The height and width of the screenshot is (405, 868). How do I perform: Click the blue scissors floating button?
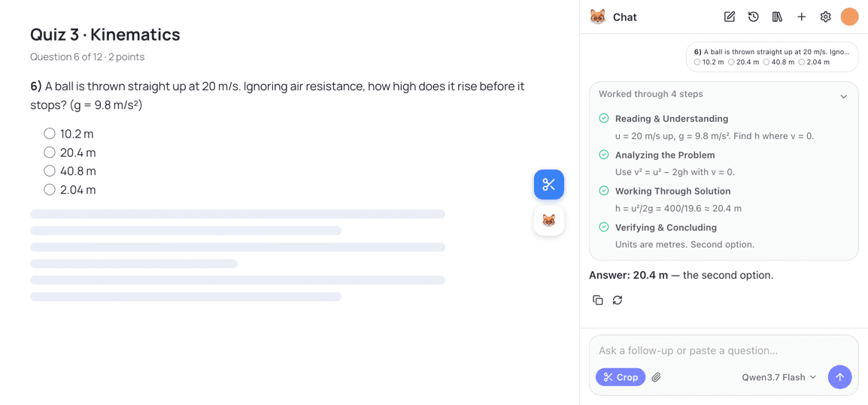point(548,185)
